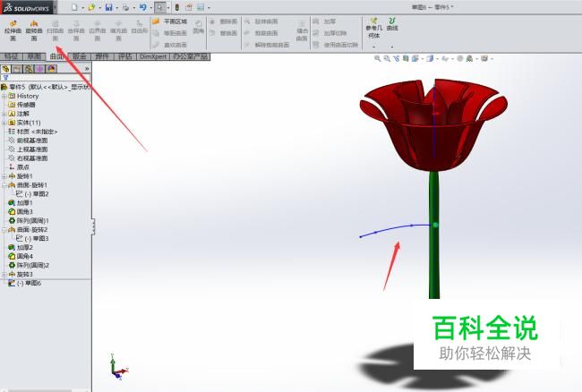Select the Thicken 加厚 command
The height and width of the screenshot is (392, 582).
pyautogui.click(x=324, y=21)
